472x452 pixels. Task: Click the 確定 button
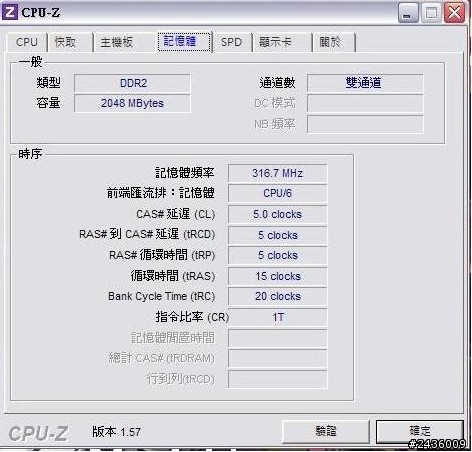coord(420,431)
